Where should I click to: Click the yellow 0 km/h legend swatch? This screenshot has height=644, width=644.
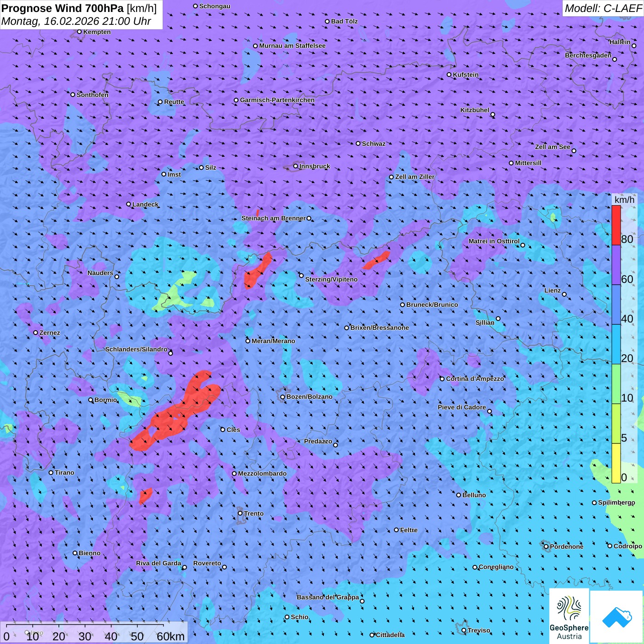click(x=616, y=463)
